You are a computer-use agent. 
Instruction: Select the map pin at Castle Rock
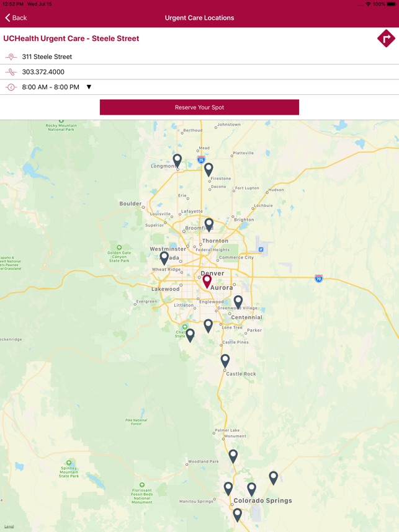tap(225, 361)
